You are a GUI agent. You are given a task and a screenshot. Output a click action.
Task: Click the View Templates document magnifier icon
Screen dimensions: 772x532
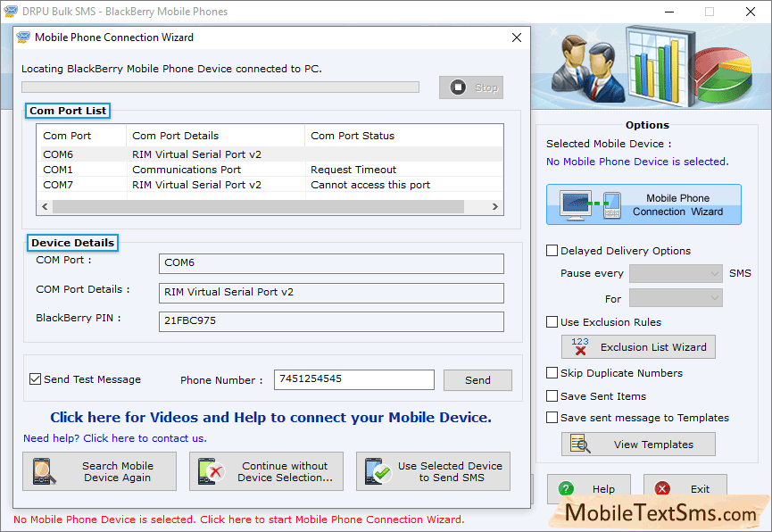(580, 444)
